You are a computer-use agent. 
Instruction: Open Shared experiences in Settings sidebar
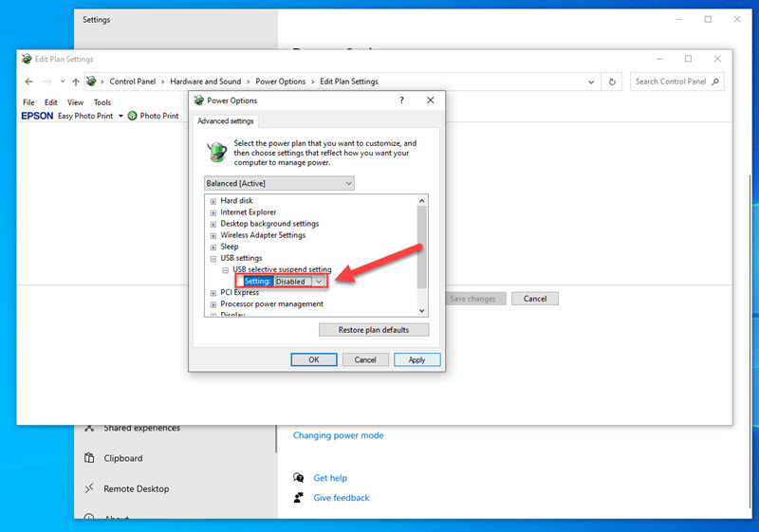(141, 428)
